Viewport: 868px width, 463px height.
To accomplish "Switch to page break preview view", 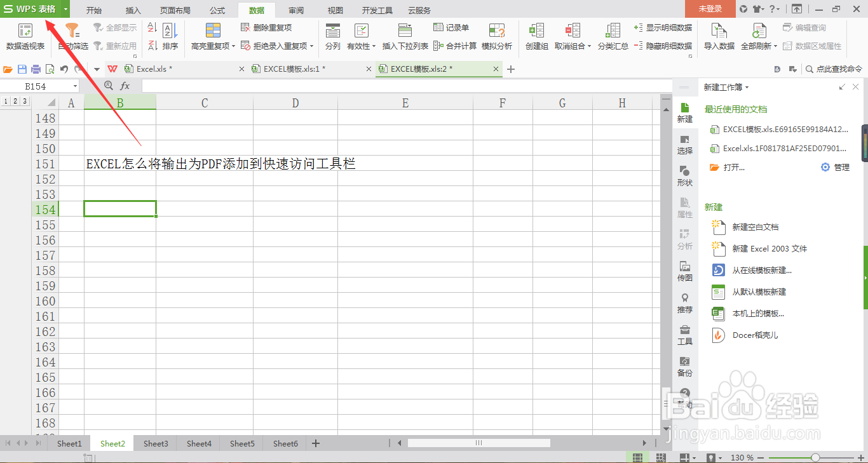I will click(661, 457).
